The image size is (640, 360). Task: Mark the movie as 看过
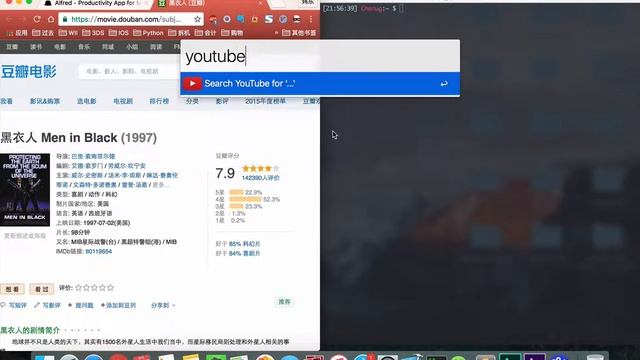pyautogui.click(x=42, y=289)
